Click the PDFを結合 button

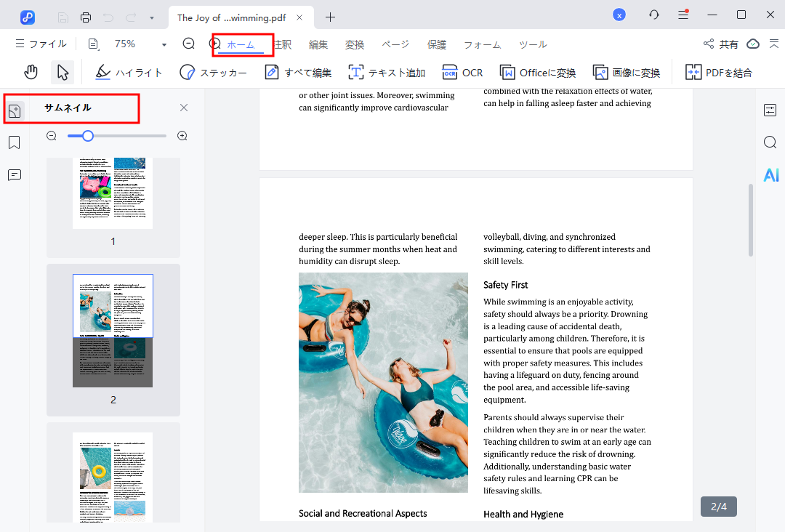pyautogui.click(x=718, y=72)
